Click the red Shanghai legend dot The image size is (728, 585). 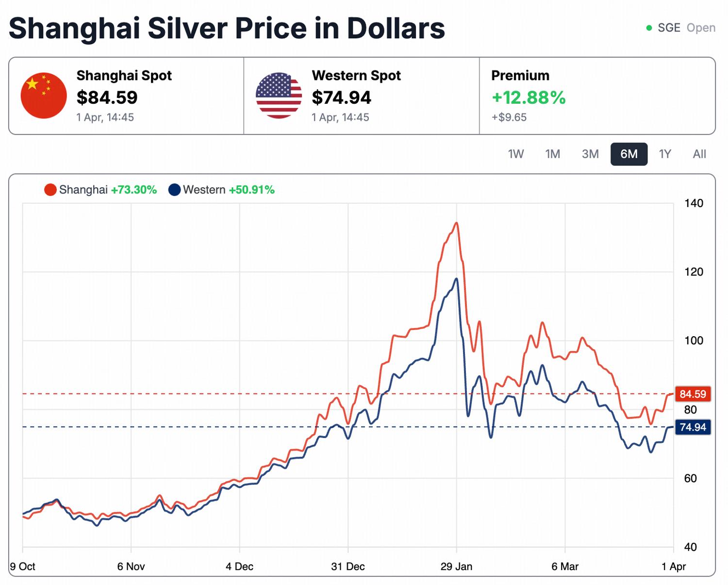(50, 189)
